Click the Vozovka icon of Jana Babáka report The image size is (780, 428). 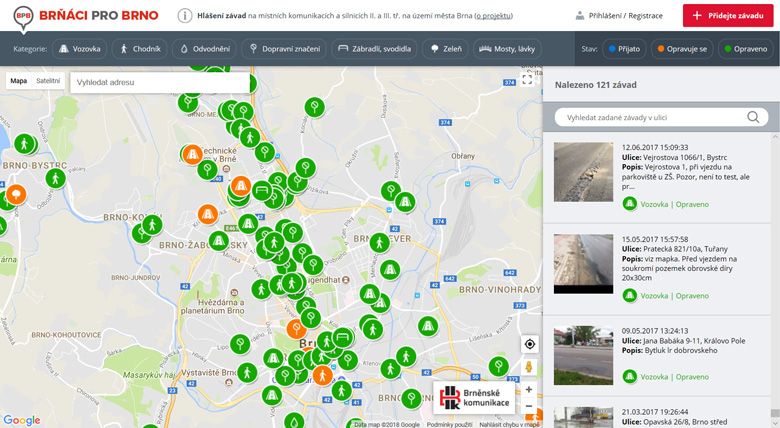click(630, 377)
